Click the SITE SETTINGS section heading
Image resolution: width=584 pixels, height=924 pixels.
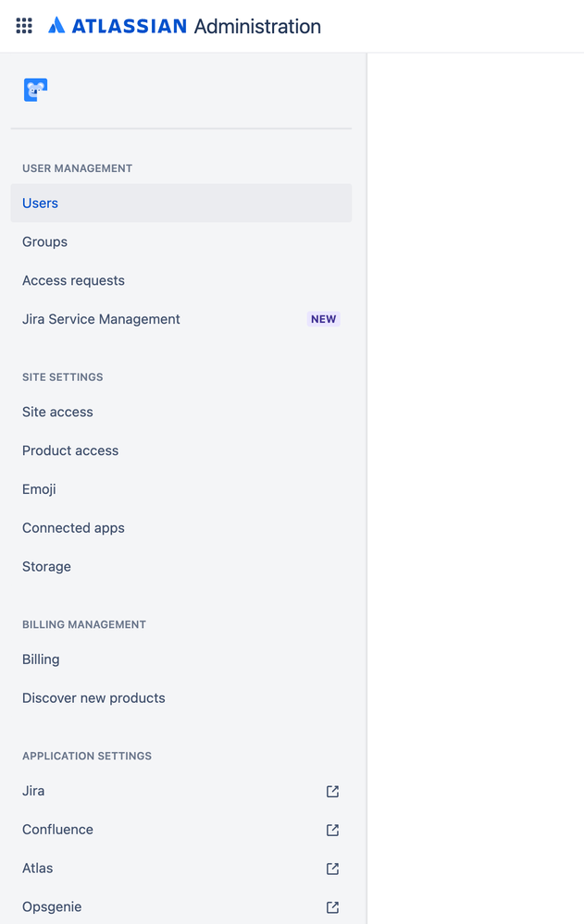63,377
